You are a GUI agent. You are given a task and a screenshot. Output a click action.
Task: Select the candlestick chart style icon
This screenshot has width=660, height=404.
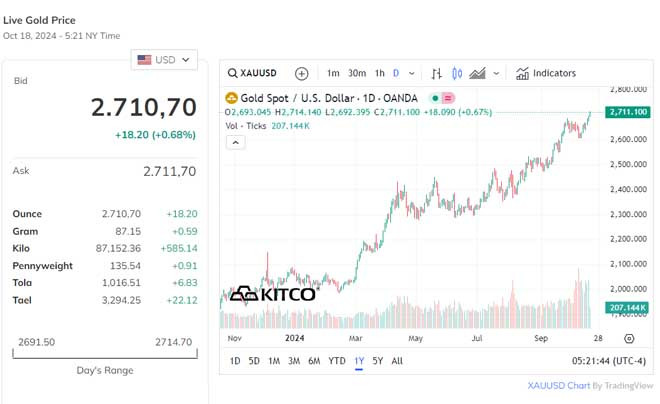[457, 73]
